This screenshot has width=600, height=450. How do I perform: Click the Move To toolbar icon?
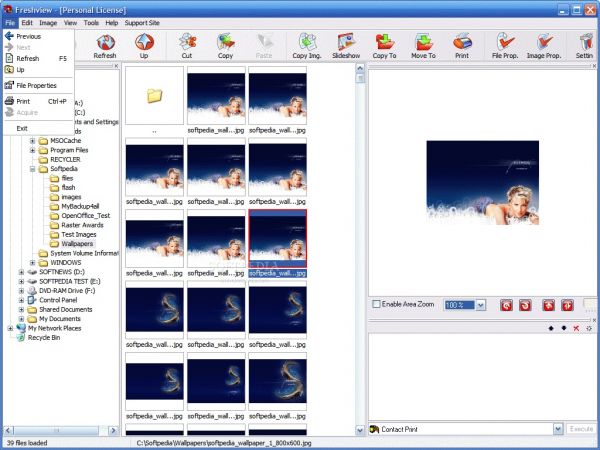[424, 46]
